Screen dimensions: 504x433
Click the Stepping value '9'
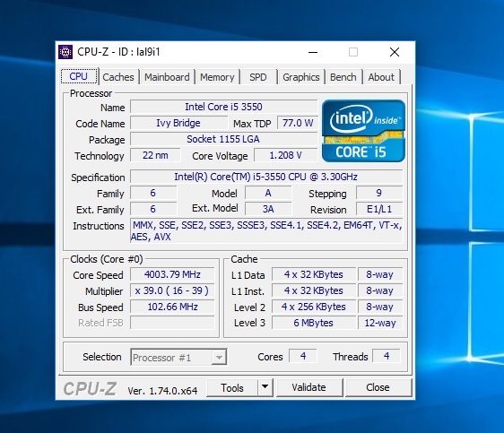tap(379, 193)
